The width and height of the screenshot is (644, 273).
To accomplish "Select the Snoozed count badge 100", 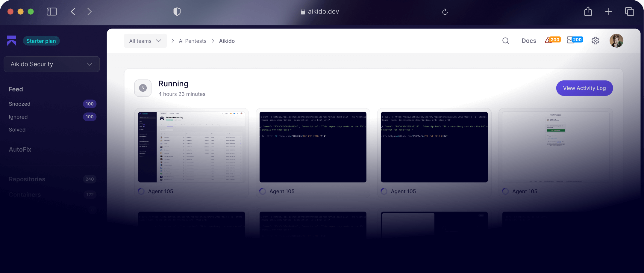I will click(90, 104).
